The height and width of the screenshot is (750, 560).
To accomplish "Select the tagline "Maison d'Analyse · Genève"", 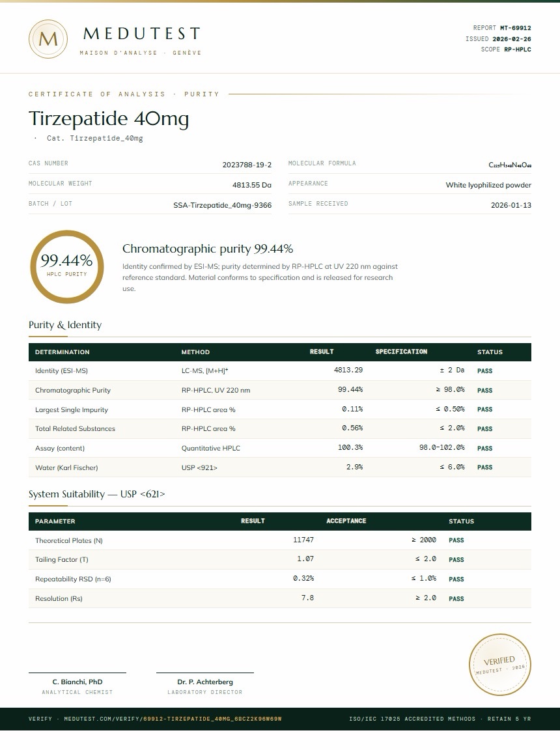I will pos(141,53).
